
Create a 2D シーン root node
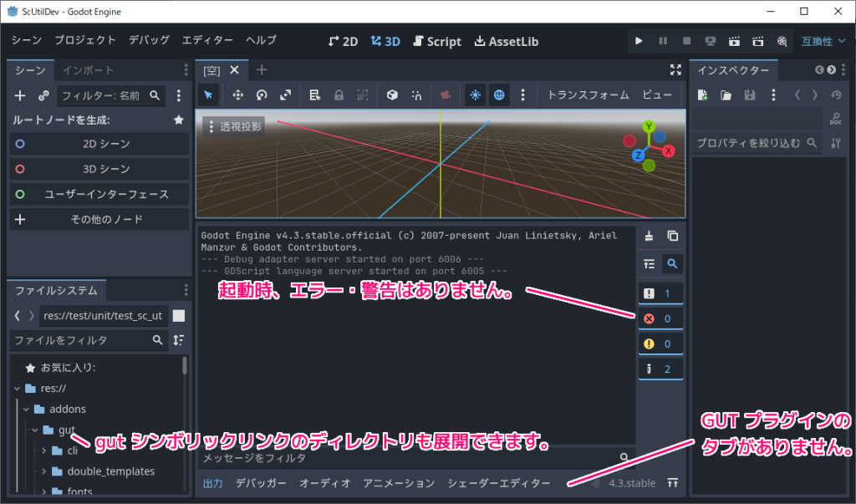[x=99, y=144]
